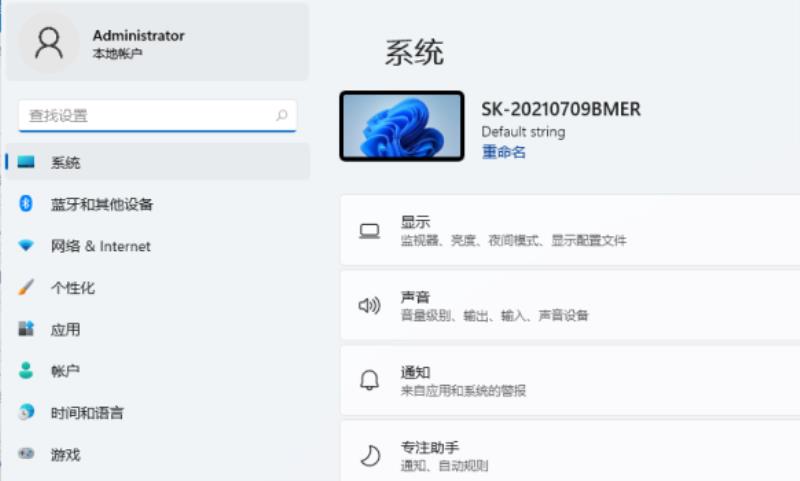Viewport: 800px width, 481px height.
Task: Click the globe clock icon for 时间和语言
Action: 26,412
